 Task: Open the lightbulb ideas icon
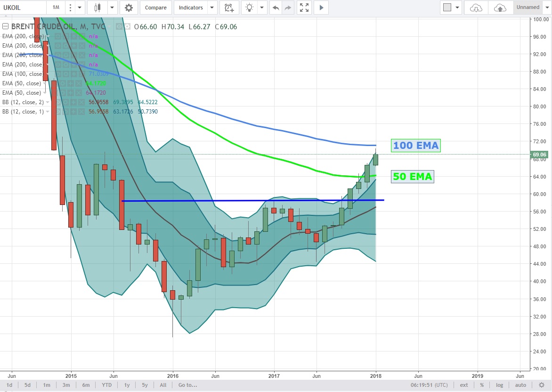point(250,8)
